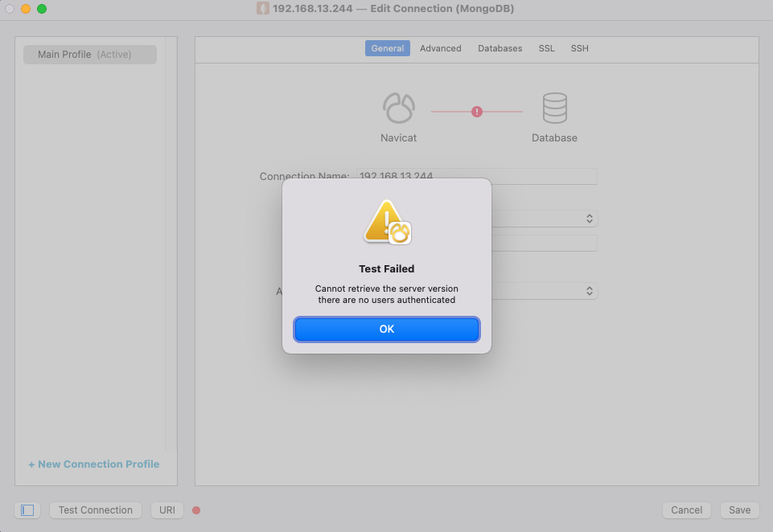773x532 pixels.
Task: Click the 'Cannot retrieve the server version' text
Action: tap(386, 289)
